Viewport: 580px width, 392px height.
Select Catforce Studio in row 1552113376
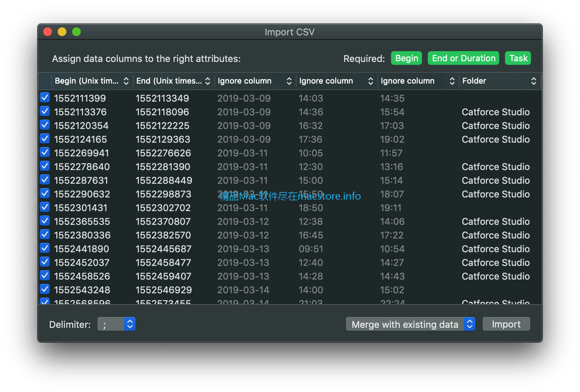[496, 112]
